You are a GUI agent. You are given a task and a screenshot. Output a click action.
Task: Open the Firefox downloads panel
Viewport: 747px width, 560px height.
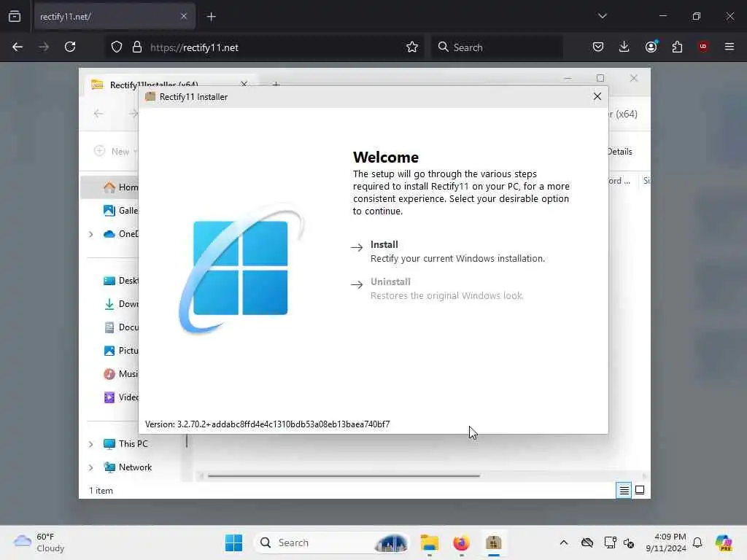[624, 47]
